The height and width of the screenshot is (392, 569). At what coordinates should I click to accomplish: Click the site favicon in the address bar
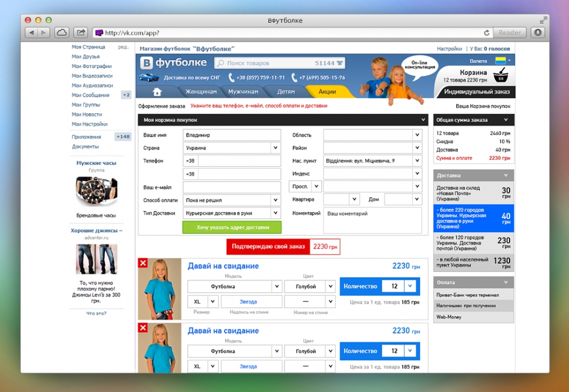tap(99, 33)
